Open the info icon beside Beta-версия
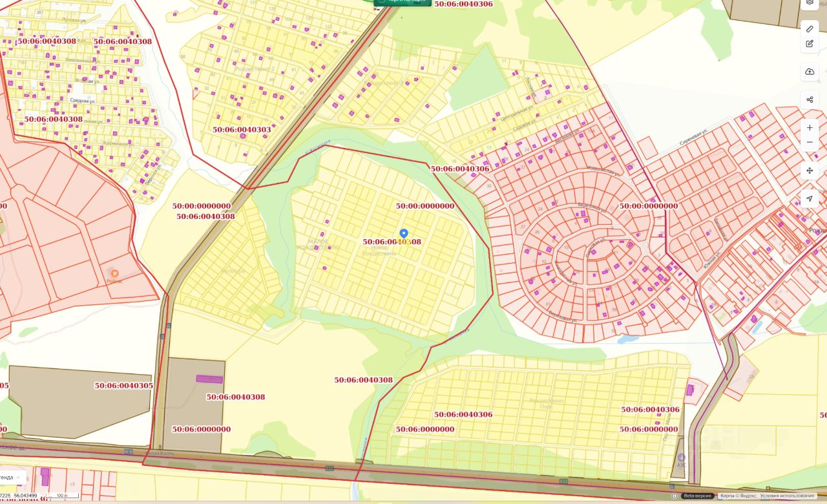 coord(675,496)
